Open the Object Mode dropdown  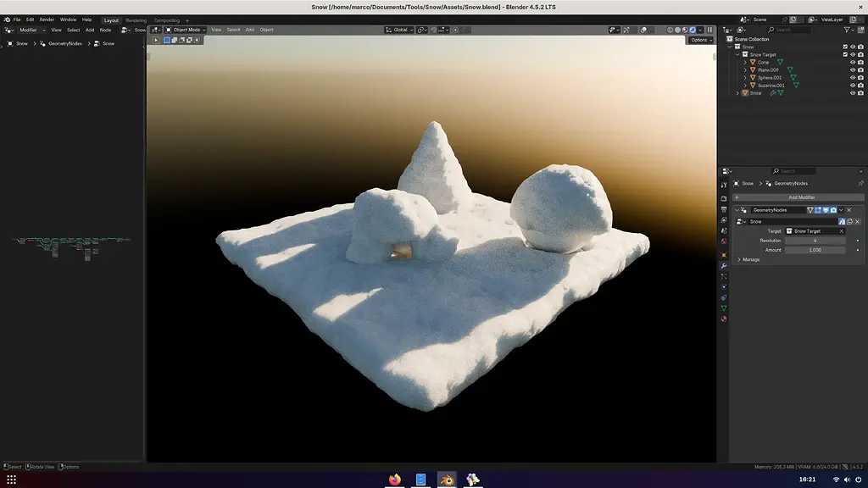[x=186, y=30]
